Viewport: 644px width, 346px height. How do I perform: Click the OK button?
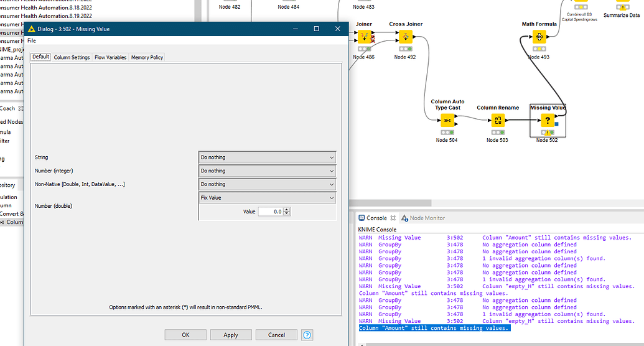click(185, 335)
